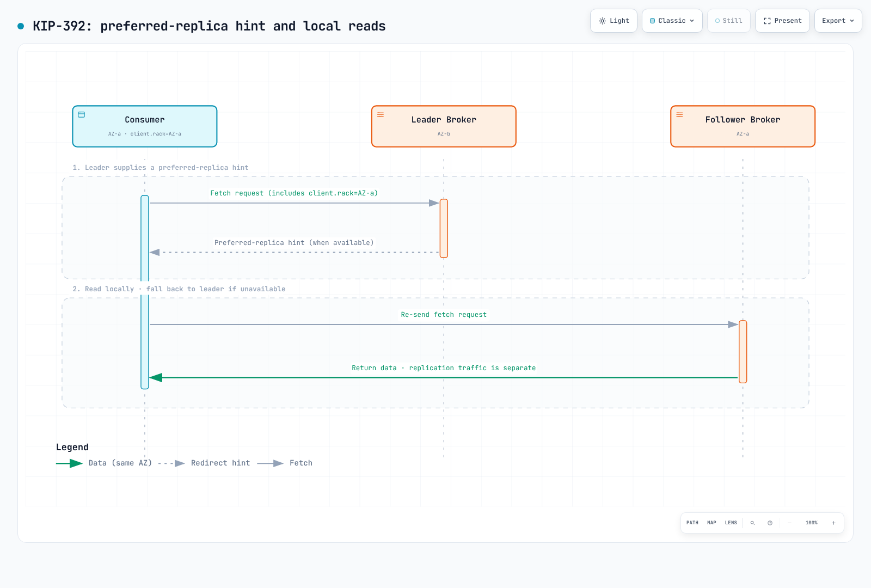Click the blue dot beside the title
Image resolution: width=871 pixels, height=588 pixels.
tap(21, 26)
